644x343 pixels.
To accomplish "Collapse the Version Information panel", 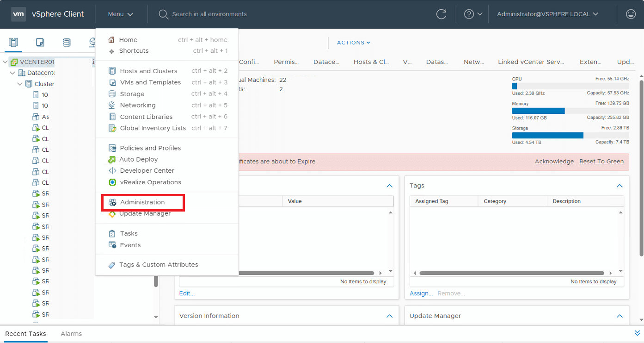I will (389, 316).
